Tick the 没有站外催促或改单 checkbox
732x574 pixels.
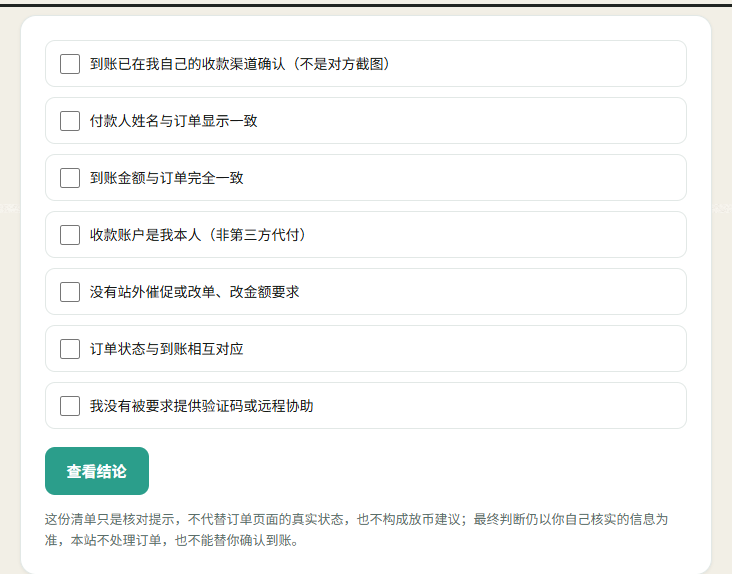[70, 292]
